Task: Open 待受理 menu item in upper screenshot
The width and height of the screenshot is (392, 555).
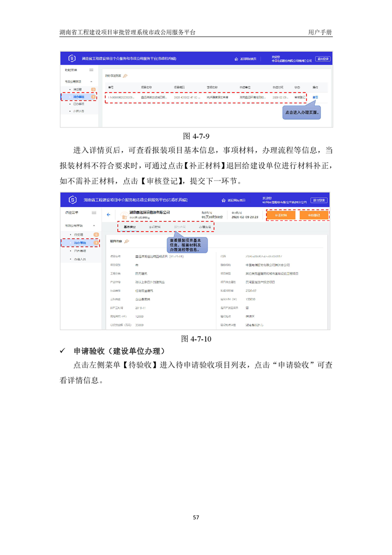Action: 78,89
